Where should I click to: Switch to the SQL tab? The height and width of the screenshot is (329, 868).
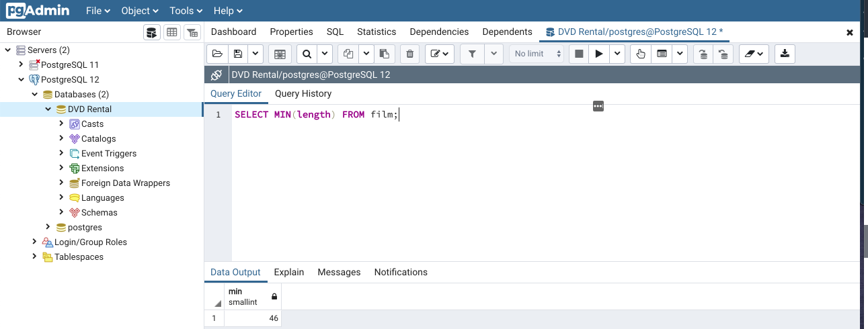[x=335, y=32]
